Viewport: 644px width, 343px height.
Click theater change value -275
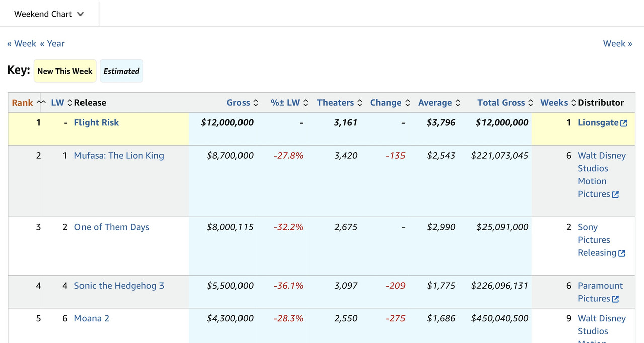click(396, 319)
